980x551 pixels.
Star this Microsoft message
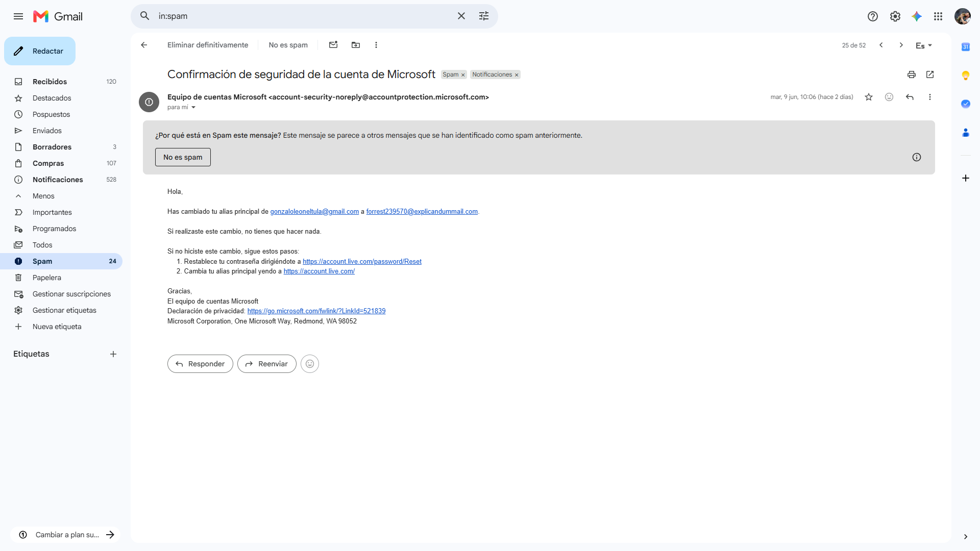pos(869,97)
